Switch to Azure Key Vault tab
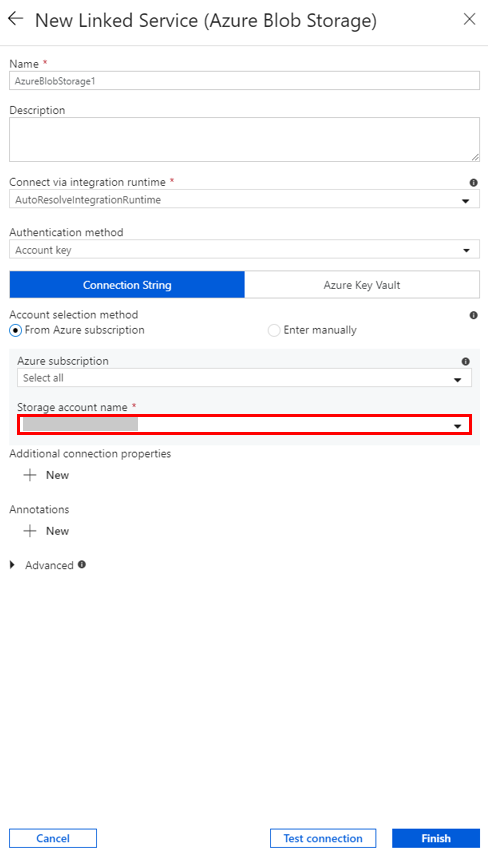This screenshot has width=488, height=857. (362, 285)
